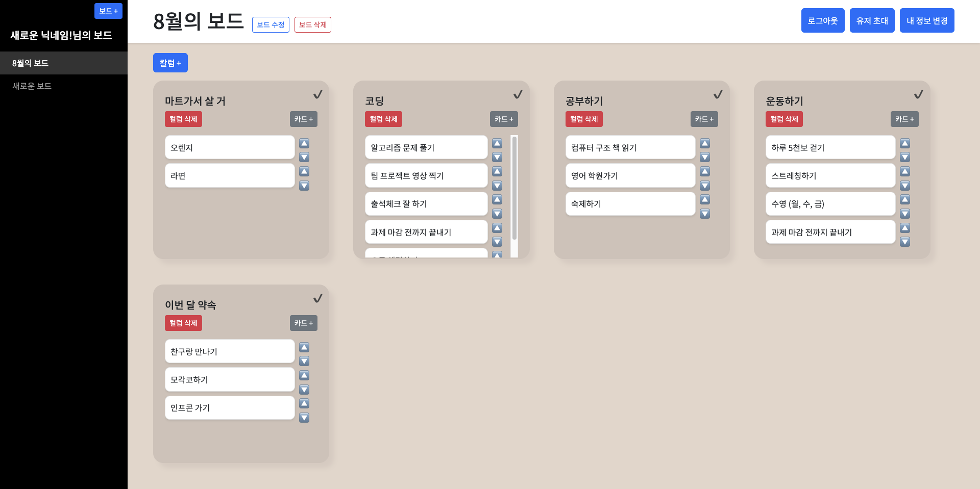Click checkmark on 코딩 column
The height and width of the screenshot is (489, 980).
pyautogui.click(x=518, y=94)
